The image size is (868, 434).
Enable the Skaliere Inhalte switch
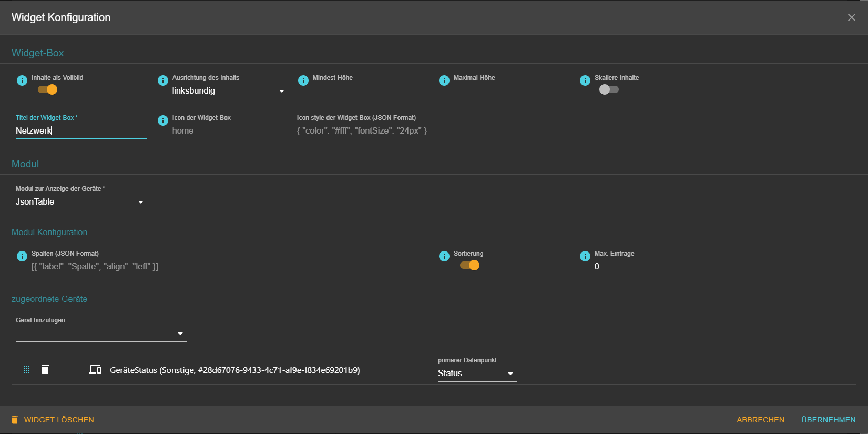pyautogui.click(x=609, y=89)
